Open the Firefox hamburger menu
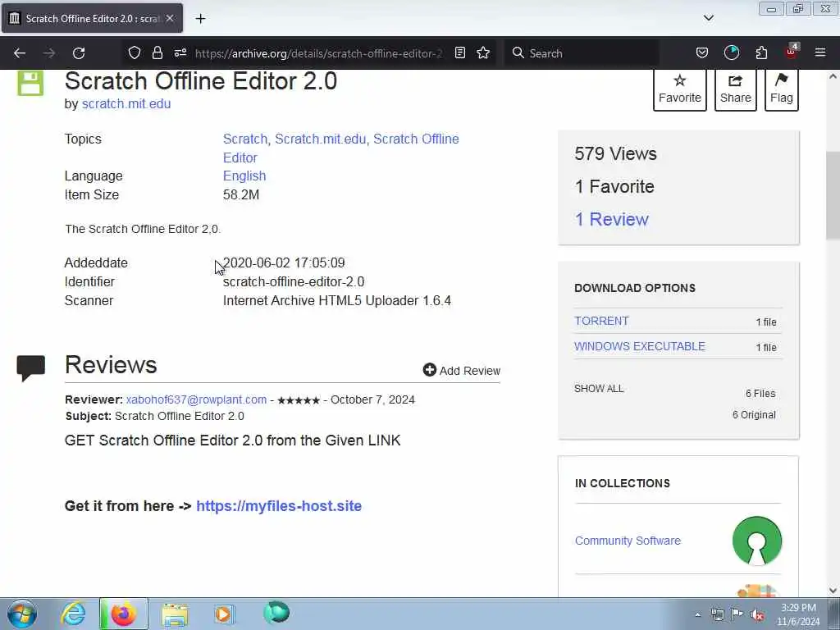The image size is (840, 630). 820,52
